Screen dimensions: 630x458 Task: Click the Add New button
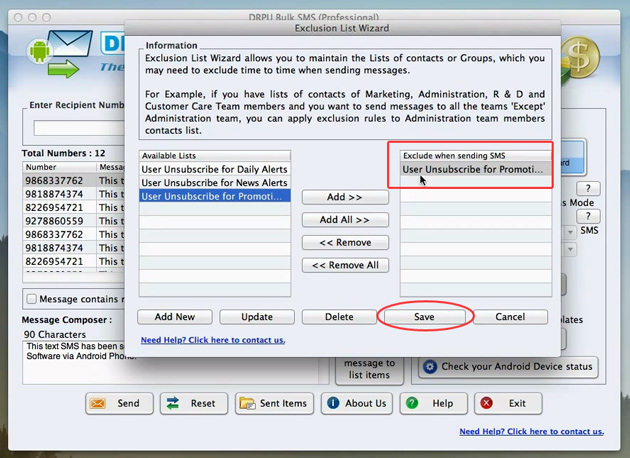tap(175, 317)
